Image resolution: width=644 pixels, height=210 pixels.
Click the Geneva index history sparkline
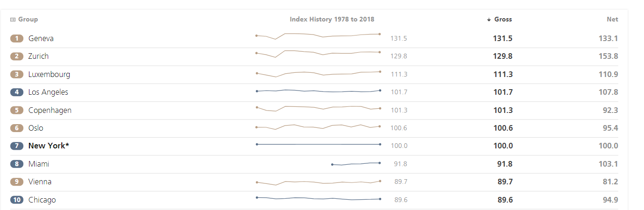tap(318, 36)
